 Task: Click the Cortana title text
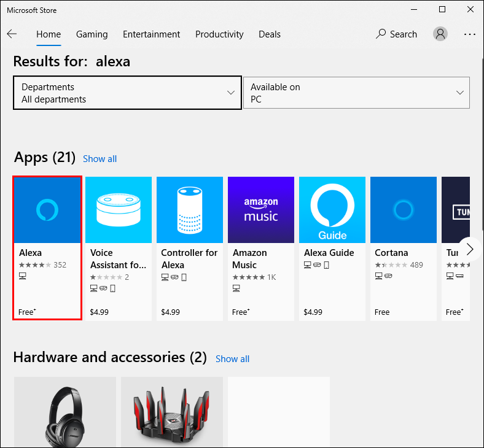coord(391,253)
